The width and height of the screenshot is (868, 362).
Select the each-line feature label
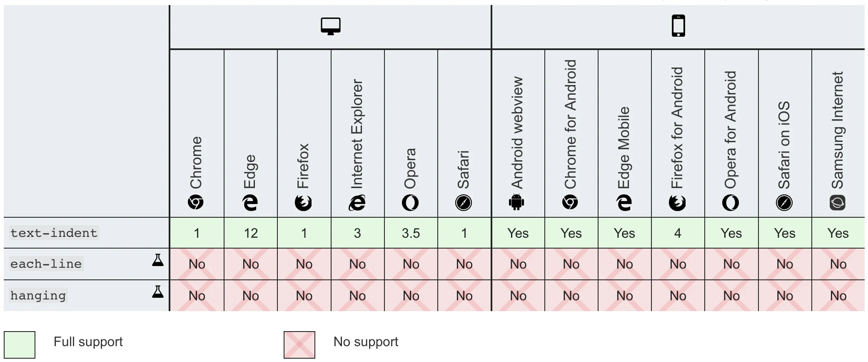click(x=46, y=264)
